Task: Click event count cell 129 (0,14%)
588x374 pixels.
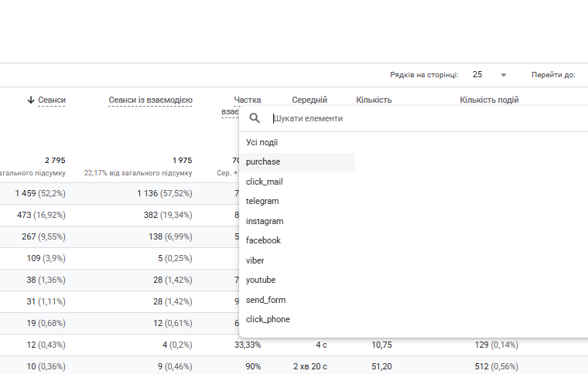Action: click(497, 345)
